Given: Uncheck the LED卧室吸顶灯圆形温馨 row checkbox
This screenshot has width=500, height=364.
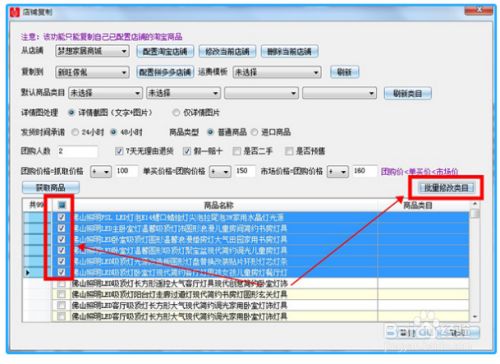Looking at the screenshot, I should (61, 239).
